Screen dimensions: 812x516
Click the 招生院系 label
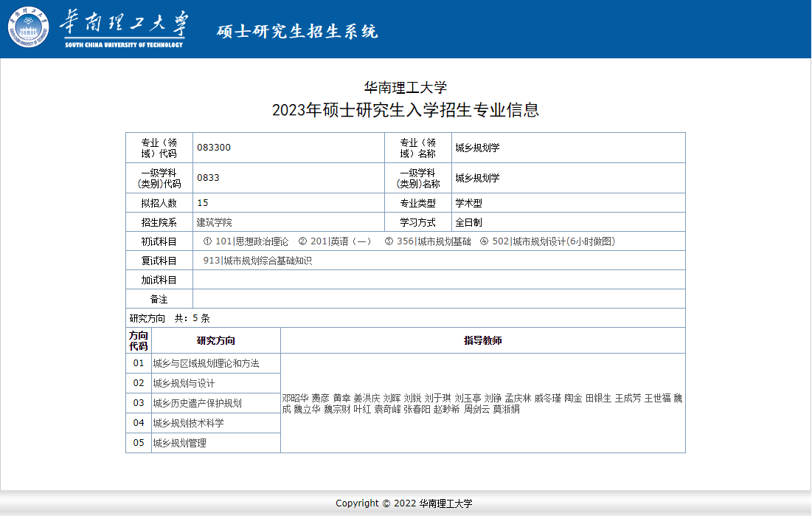coord(159,222)
